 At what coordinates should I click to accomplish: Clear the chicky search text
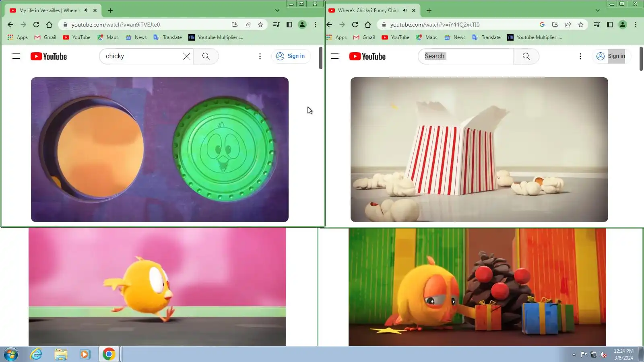click(x=187, y=56)
